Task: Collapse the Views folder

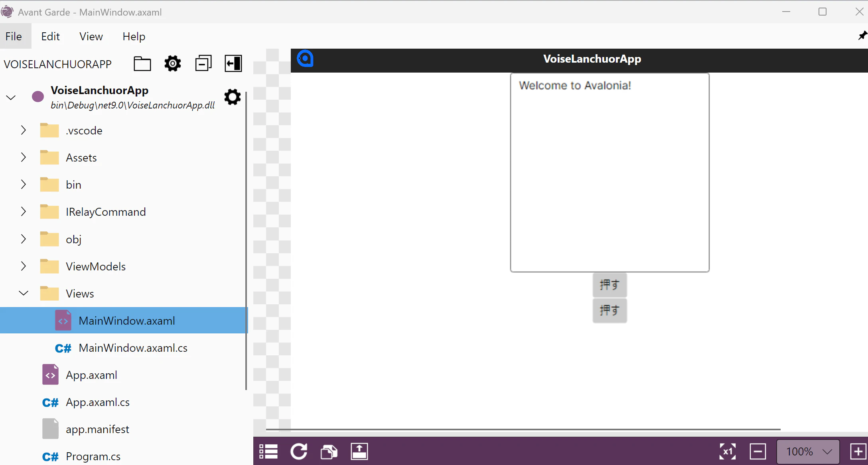Action: click(x=24, y=294)
